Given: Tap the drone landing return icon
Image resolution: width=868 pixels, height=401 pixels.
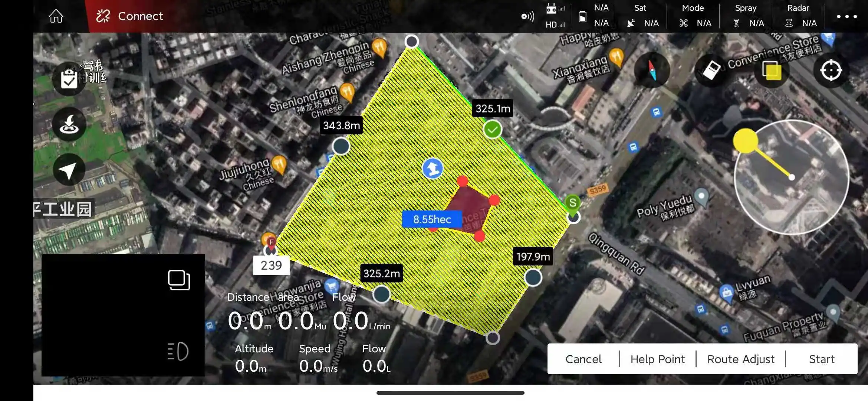Looking at the screenshot, I should pos(69,124).
